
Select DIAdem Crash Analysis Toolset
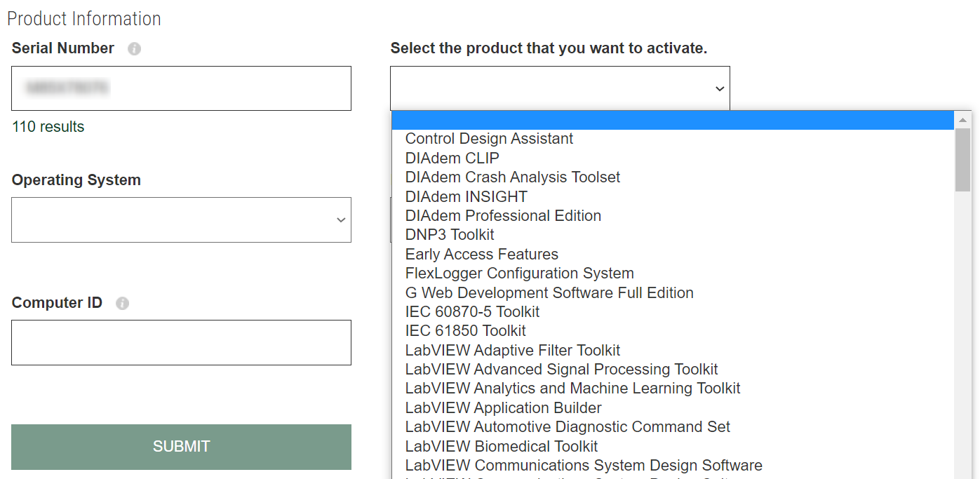[673, 177]
